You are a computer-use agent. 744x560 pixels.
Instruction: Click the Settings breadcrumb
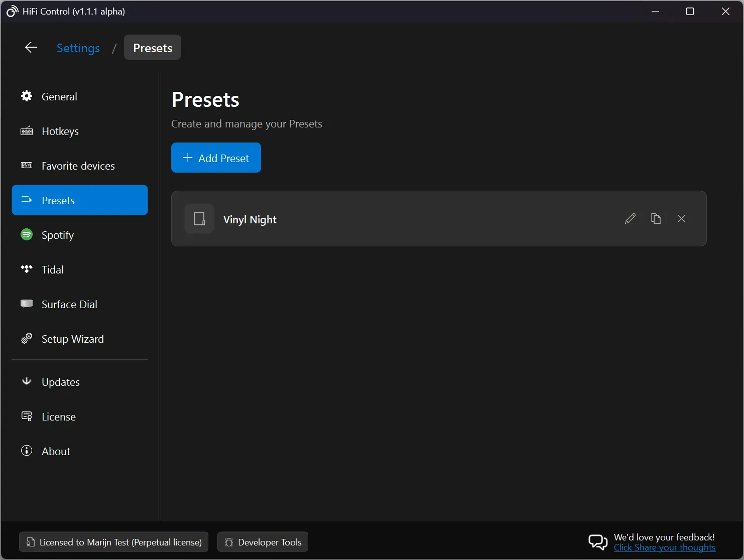coord(78,48)
